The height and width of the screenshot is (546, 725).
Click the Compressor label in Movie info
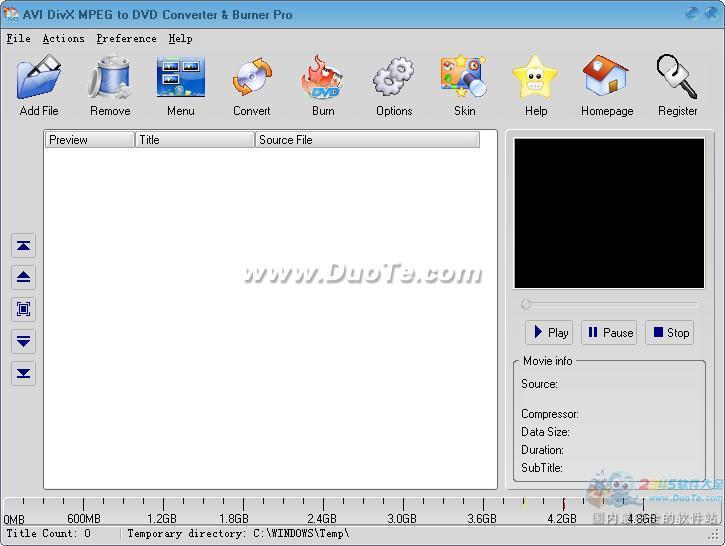pos(550,414)
